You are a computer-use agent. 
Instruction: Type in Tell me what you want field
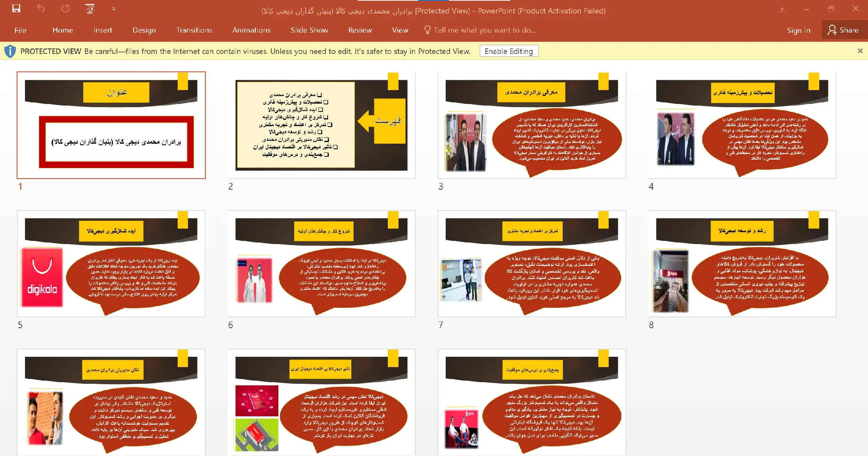tap(484, 30)
